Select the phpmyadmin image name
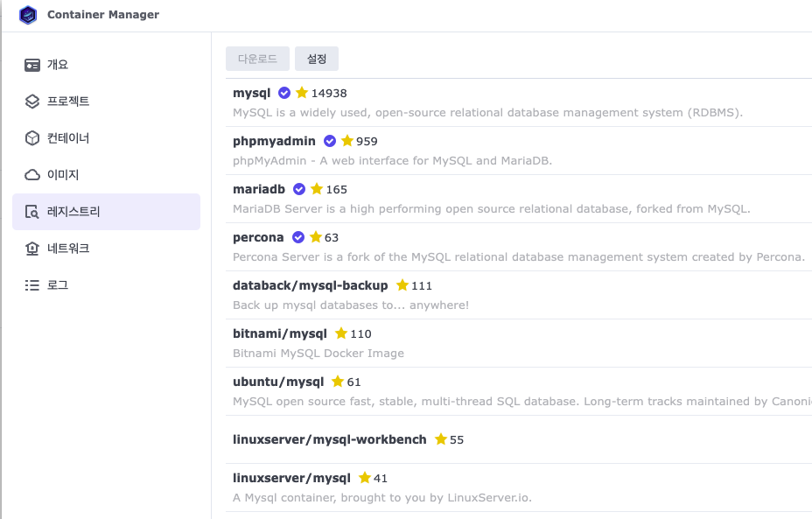 point(274,142)
